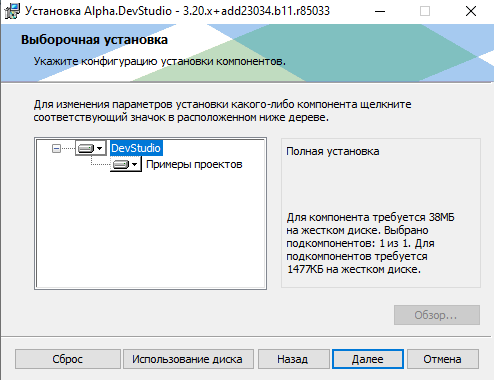This screenshot has width=494, height=380.
Task: Close the installer window
Action: (x=471, y=11)
